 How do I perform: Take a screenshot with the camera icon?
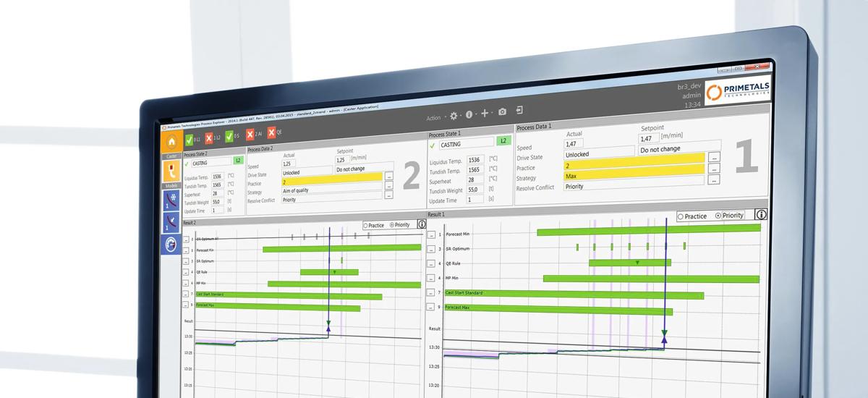coord(502,113)
